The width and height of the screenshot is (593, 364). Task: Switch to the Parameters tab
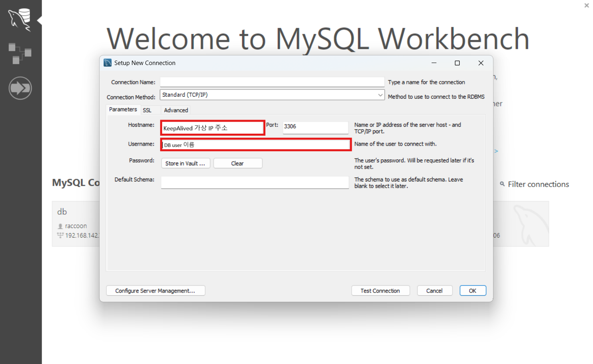coord(123,109)
